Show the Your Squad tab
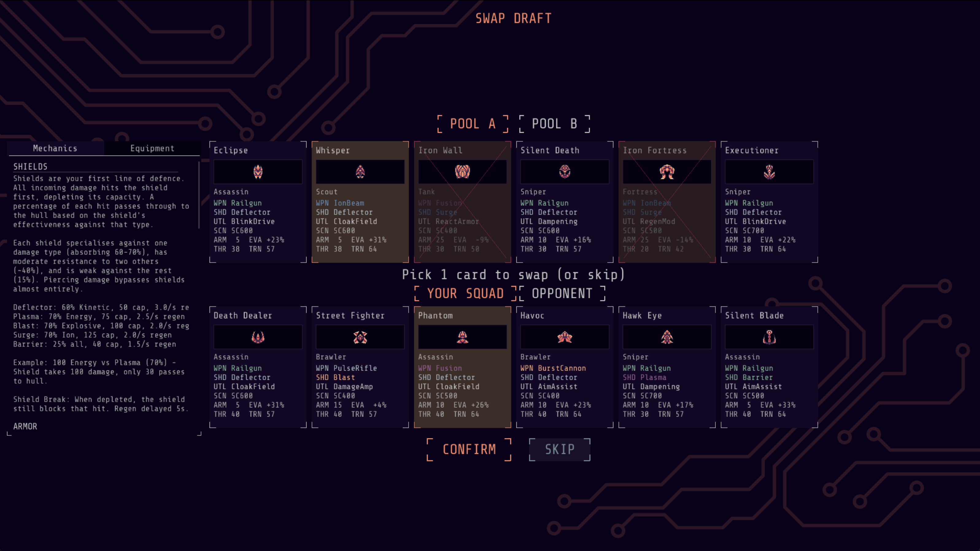This screenshot has width=980, height=551. 465,293
